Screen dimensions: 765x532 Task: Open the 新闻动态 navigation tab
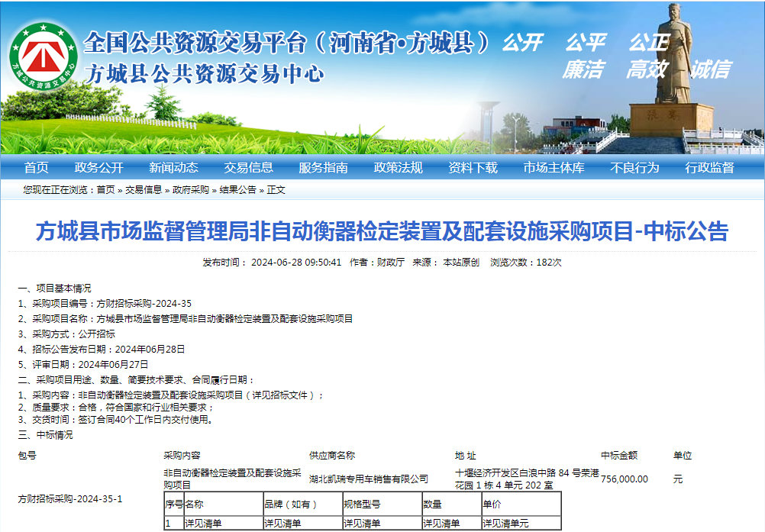pyautogui.click(x=173, y=168)
